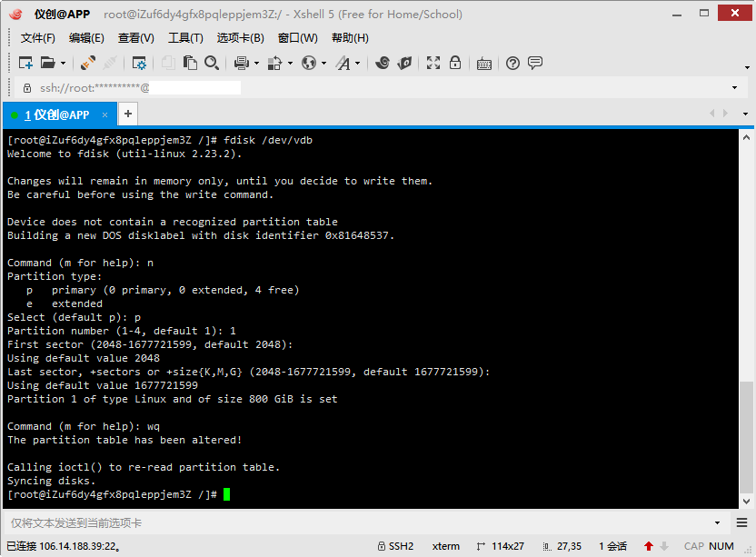Viewport: 756px width, 557px height.
Task: Click the Help question mark icon
Action: (x=513, y=63)
